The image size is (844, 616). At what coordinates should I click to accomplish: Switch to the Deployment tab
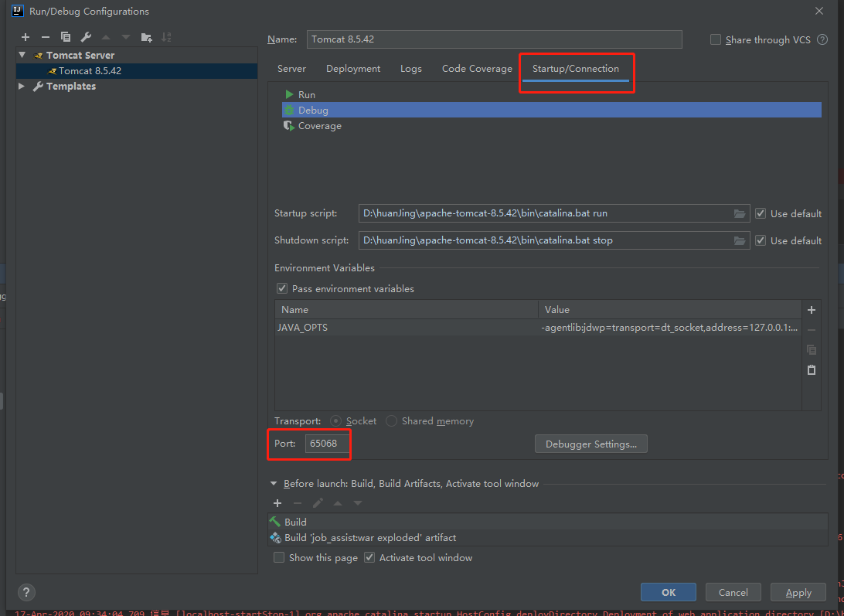(353, 69)
